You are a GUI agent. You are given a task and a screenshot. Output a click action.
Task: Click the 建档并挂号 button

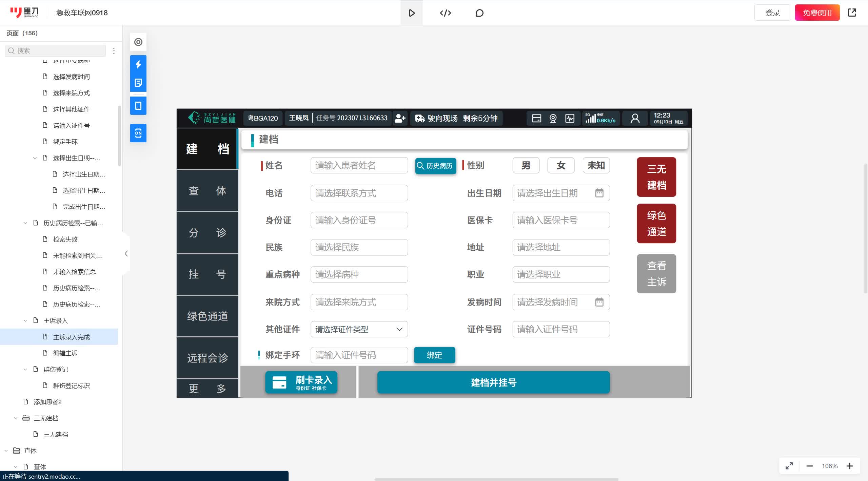pos(493,382)
